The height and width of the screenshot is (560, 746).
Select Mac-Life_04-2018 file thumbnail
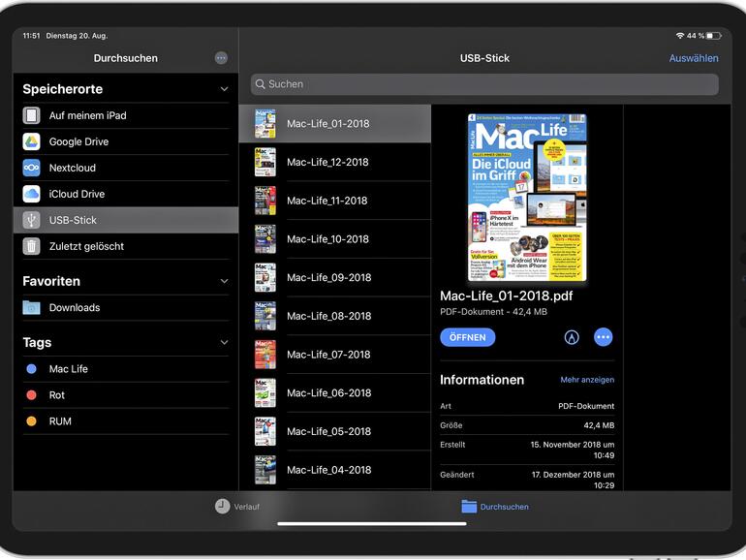pyautogui.click(x=265, y=471)
